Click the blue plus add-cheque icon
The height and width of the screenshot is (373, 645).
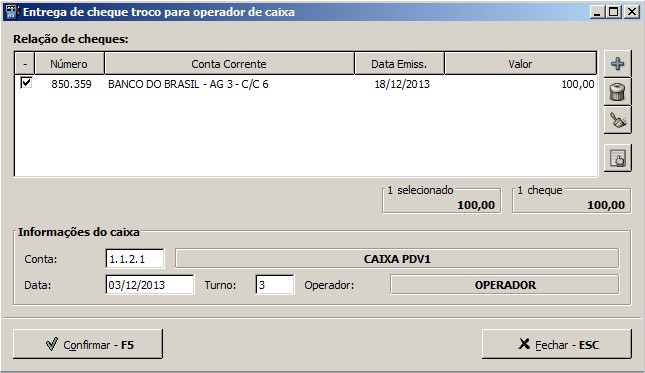coord(617,64)
